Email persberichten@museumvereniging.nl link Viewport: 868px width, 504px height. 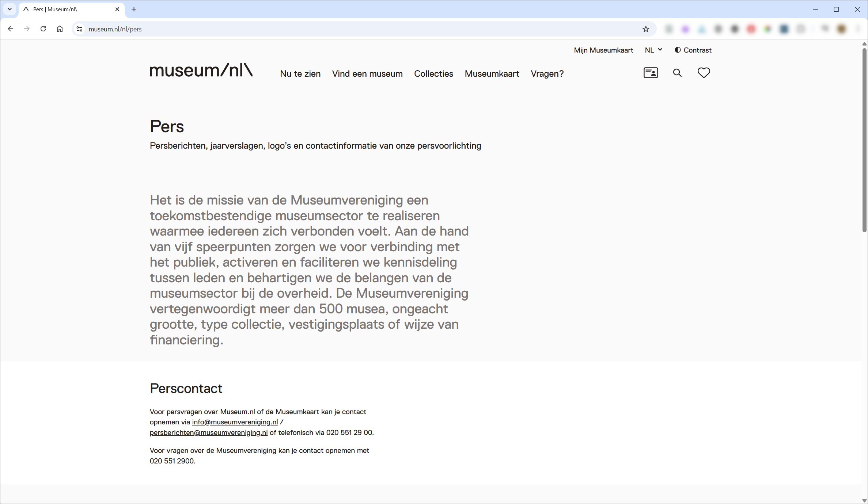click(209, 433)
